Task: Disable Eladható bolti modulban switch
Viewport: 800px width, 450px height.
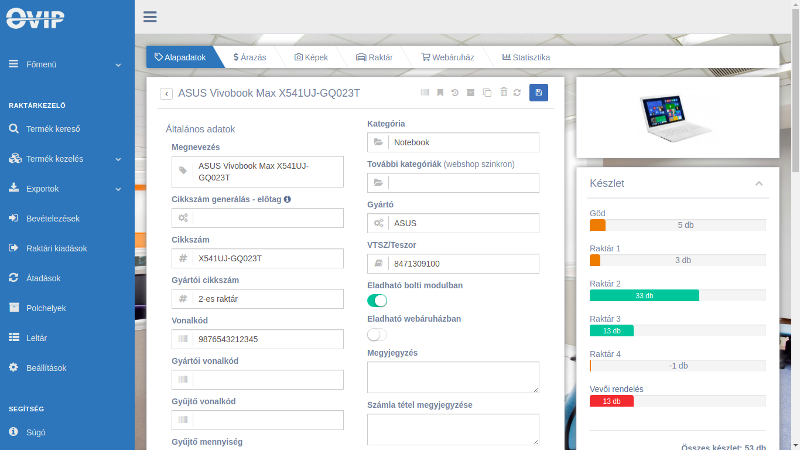Action: [x=377, y=301]
